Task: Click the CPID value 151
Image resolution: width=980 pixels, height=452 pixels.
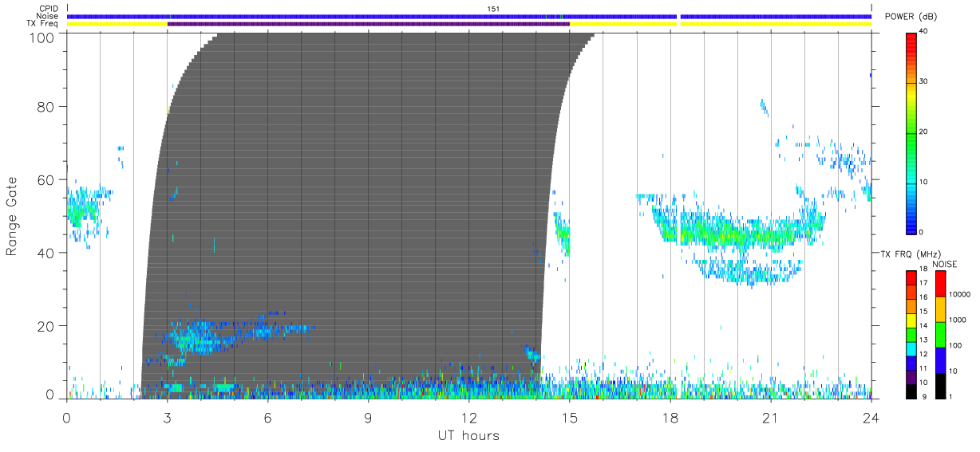Action: (493, 9)
